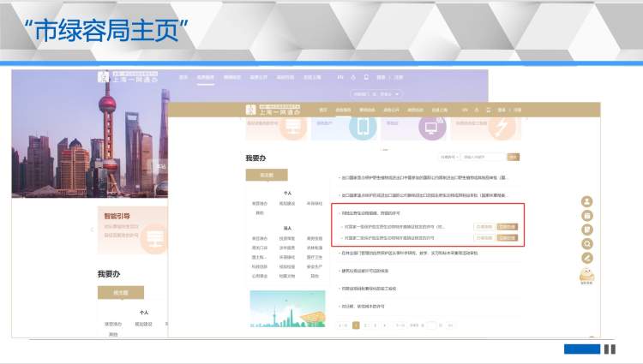The width and height of the screenshot is (643, 364).
Task: Click the left carousel arrow beside 智能引导
Action: pos(93,230)
